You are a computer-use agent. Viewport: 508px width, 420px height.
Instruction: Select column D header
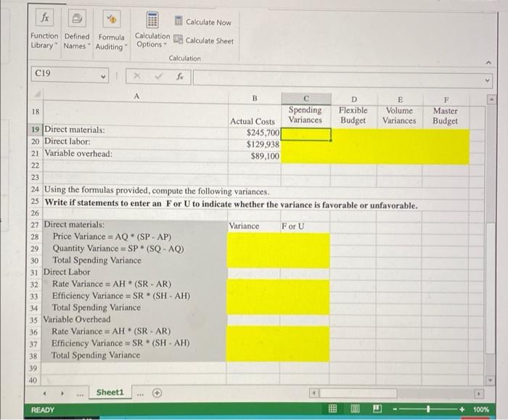(354, 99)
